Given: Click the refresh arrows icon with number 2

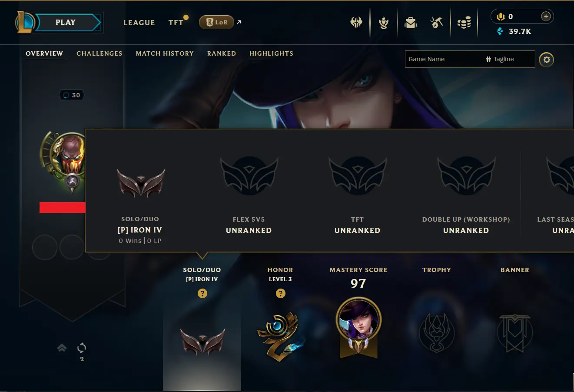Looking at the screenshot, I should point(82,348).
